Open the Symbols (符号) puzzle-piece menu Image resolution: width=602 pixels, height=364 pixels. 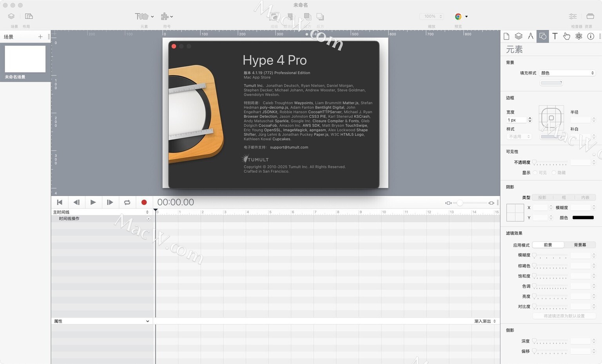coord(167,16)
